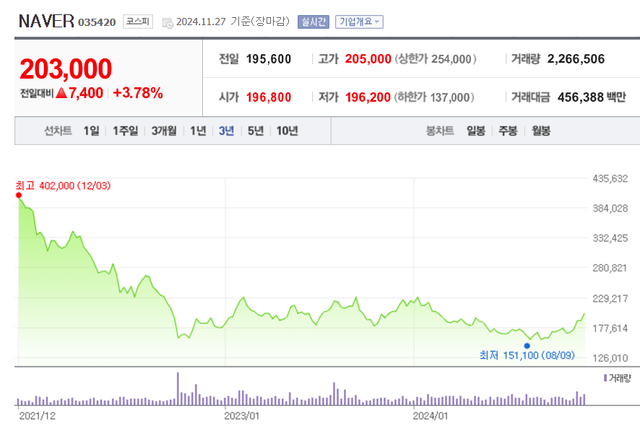Switch chart to 1주일 range
The image size is (640, 431).
pos(126,131)
